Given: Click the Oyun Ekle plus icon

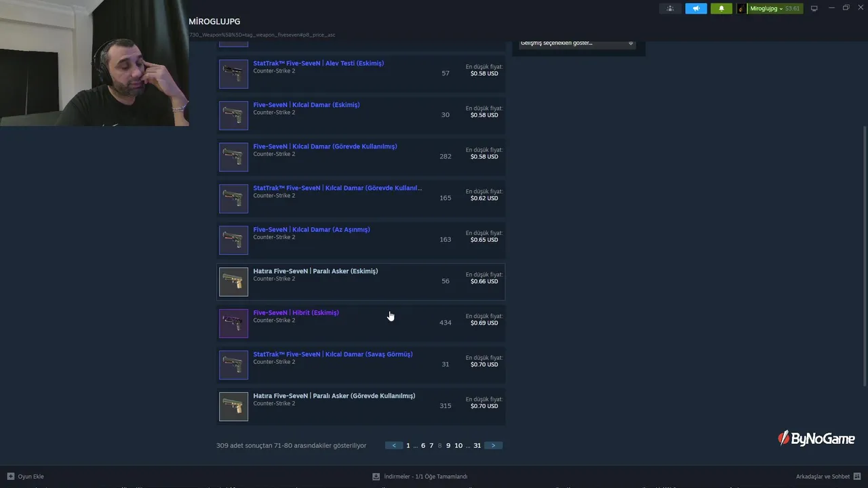Looking at the screenshot, I should (10, 476).
